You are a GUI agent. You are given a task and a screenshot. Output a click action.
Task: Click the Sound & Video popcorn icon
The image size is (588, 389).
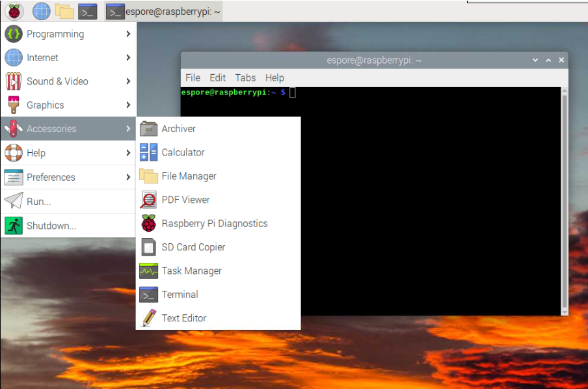click(x=14, y=81)
